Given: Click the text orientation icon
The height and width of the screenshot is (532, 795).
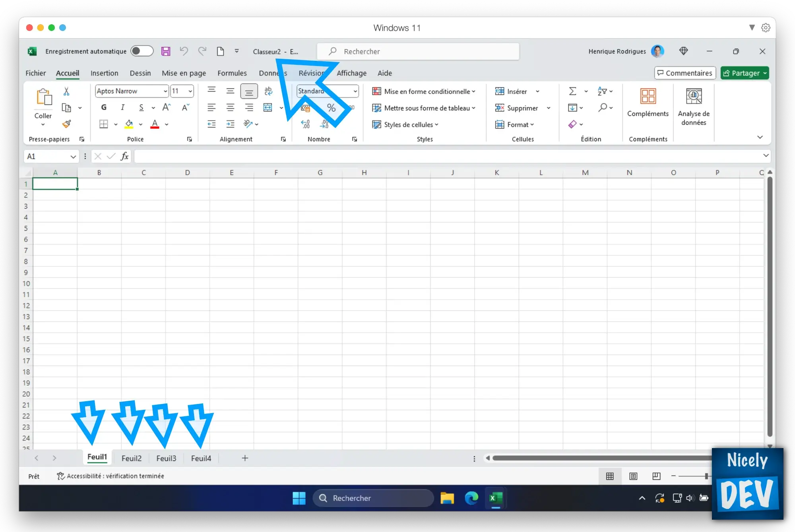Looking at the screenshot, I should click(248, 124).
